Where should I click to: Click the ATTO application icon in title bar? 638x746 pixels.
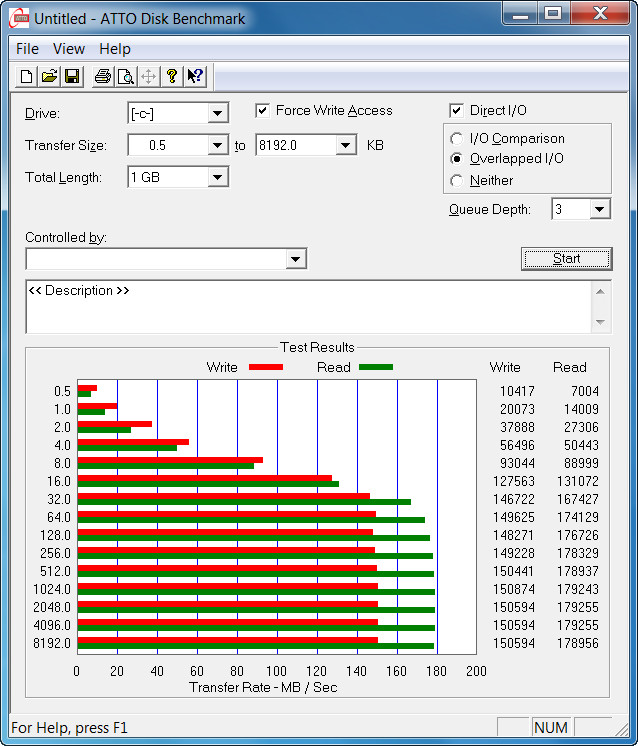pyautogui.click(x=19, y=18)
